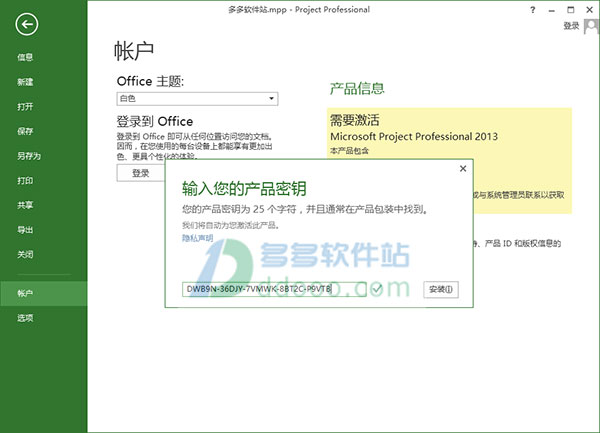Click the 需要激活 heading
The height and width of the screenshot is (433, 600).
pos(355,120)
